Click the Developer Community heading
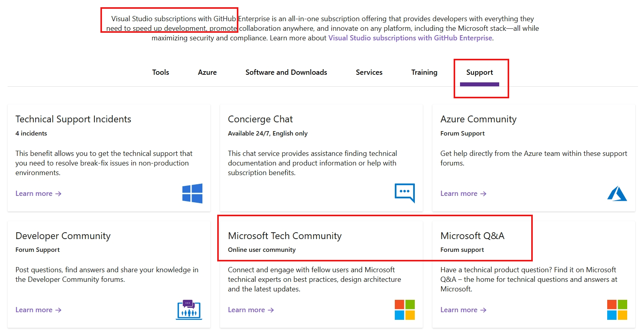This screenshot has width=644, height=331. pos(63,236)
